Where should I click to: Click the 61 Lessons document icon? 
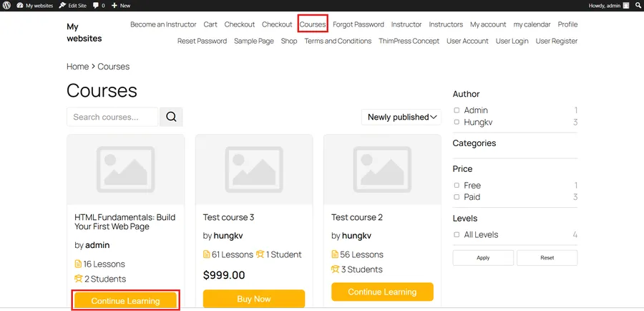[207, 254]
